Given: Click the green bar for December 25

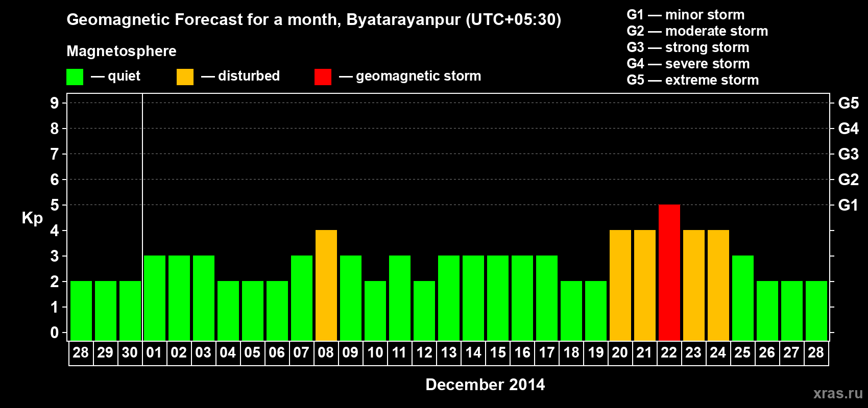Looking at the screenshot, I should coord(743,298).
